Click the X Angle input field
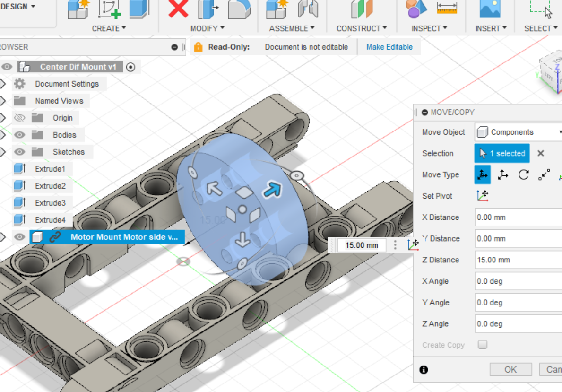562x392 pixels. click(518, 281)
